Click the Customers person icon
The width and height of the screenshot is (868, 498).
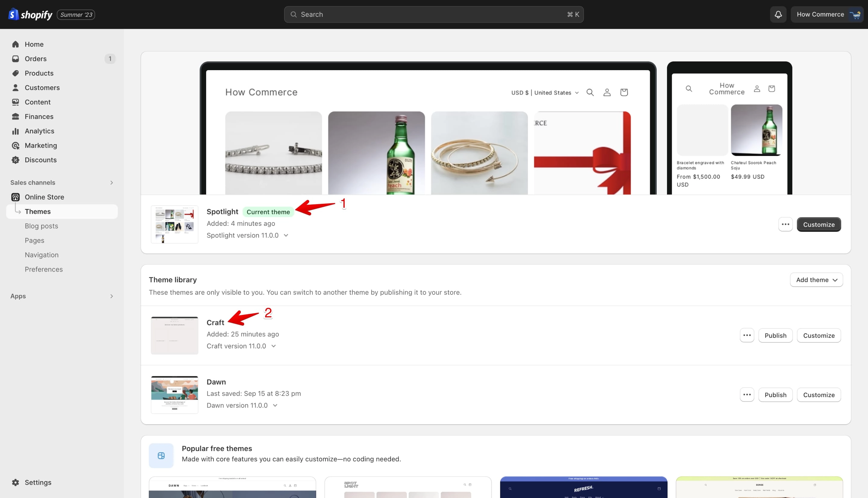click(x=15, y=88)
